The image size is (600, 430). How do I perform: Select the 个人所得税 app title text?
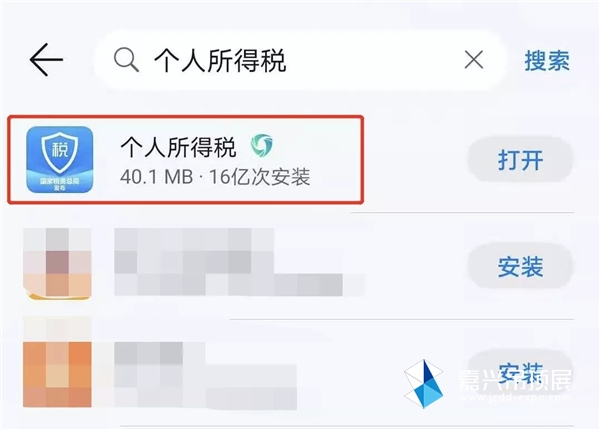click(x=178, y=147)
